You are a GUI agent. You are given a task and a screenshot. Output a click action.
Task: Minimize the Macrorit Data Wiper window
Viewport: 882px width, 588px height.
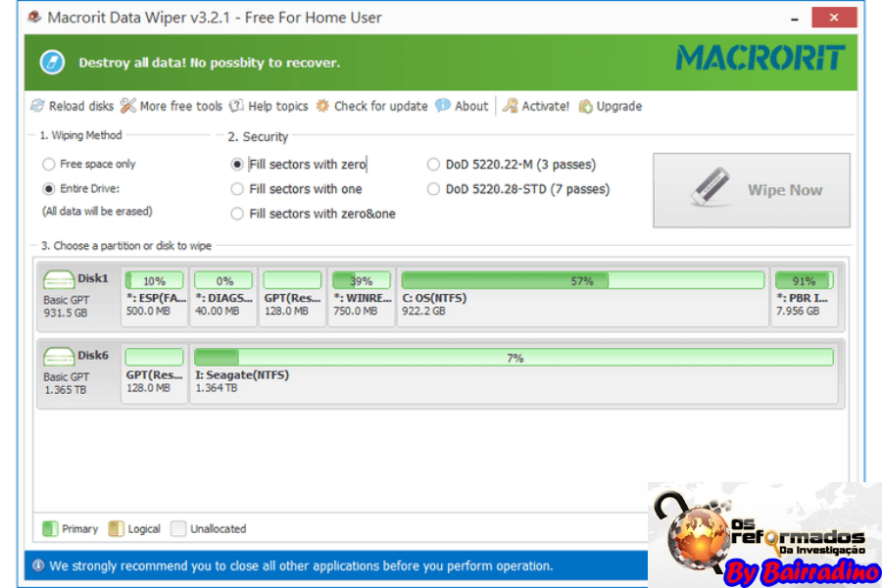click(x=794, y=18)
